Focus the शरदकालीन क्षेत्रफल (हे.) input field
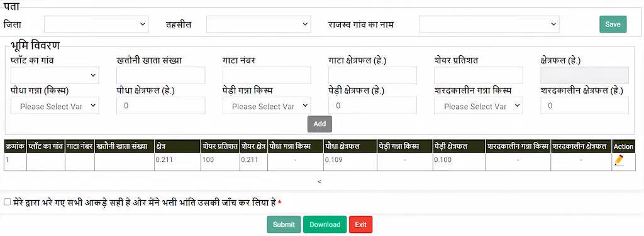The width and height of the screenshot is (644, 236). (584, 105)
